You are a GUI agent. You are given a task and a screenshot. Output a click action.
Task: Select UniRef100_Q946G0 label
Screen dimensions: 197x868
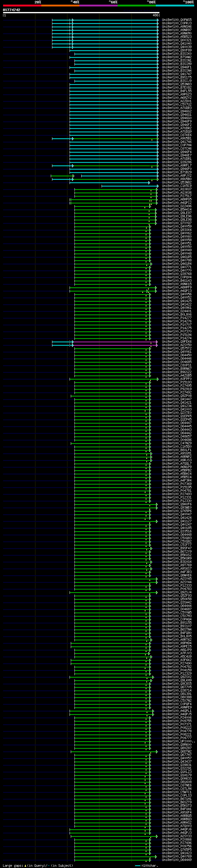coord(177,118)
